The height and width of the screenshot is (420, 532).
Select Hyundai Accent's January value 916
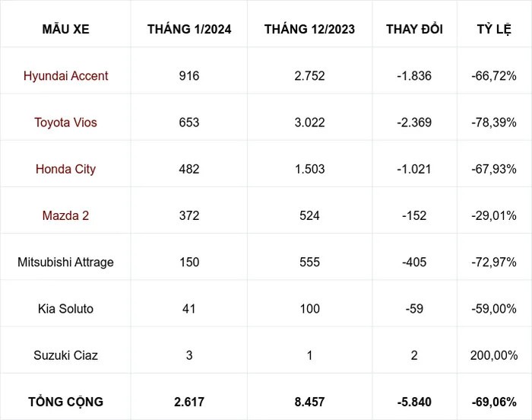pyautogui.click(x=189, y=76)
